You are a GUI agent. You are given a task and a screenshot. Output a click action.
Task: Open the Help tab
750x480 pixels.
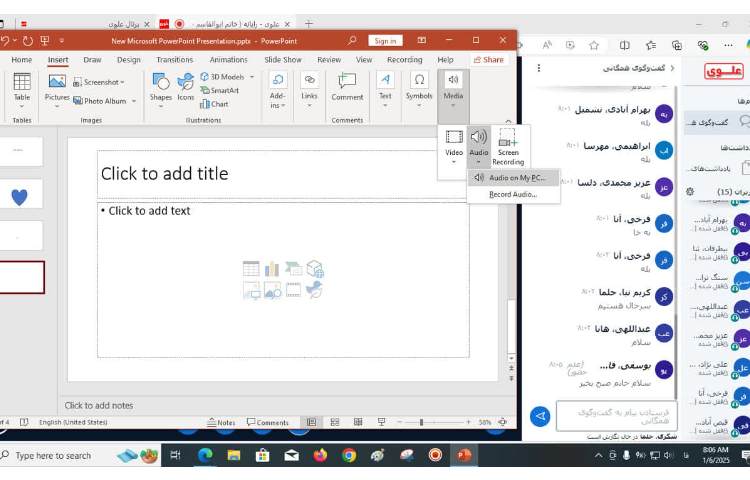[x=445, y=60]
